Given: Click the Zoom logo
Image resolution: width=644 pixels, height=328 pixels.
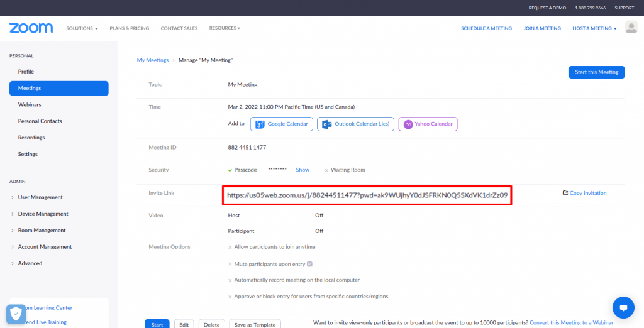Looking at the screenshot, I should [31, 28].
